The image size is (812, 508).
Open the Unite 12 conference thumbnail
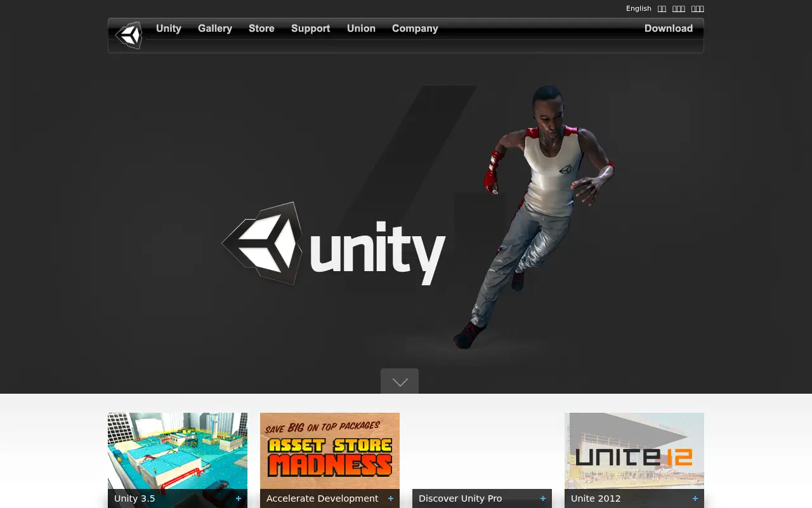[x=634, y=451]
